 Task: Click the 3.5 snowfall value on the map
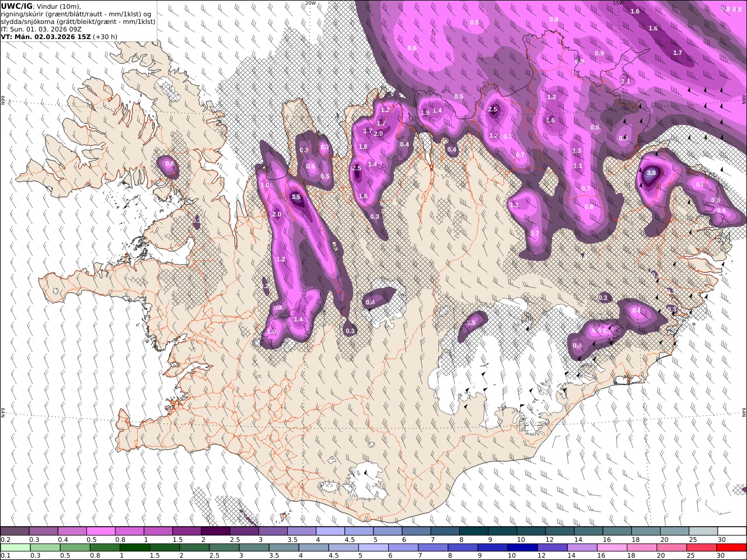pyautogui.click(x=296, y=197)
